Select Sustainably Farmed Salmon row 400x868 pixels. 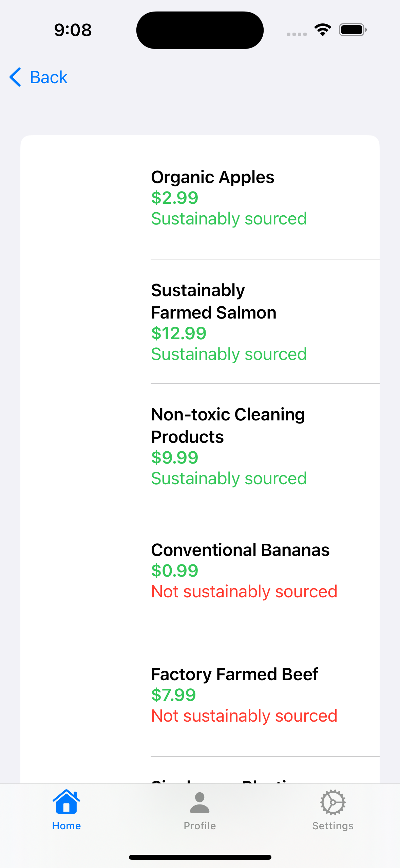coord(200,322)
